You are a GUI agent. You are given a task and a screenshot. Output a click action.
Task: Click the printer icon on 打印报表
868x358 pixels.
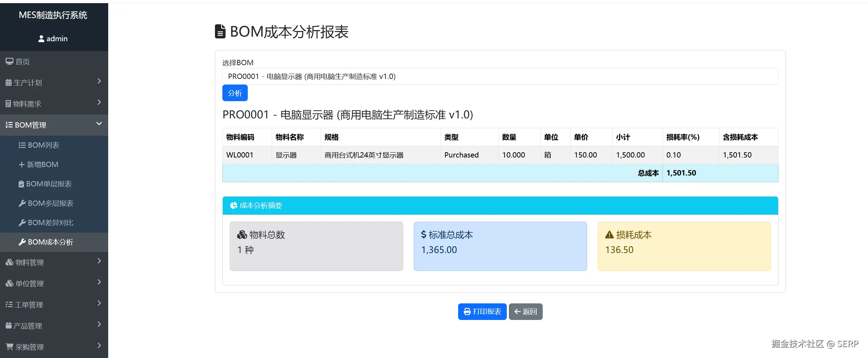click(x=467, y=311)
